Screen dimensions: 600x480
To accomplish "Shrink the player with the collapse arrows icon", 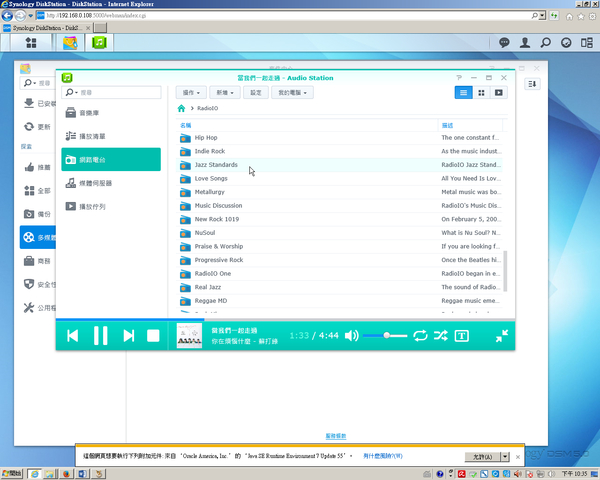I will 502,336.
